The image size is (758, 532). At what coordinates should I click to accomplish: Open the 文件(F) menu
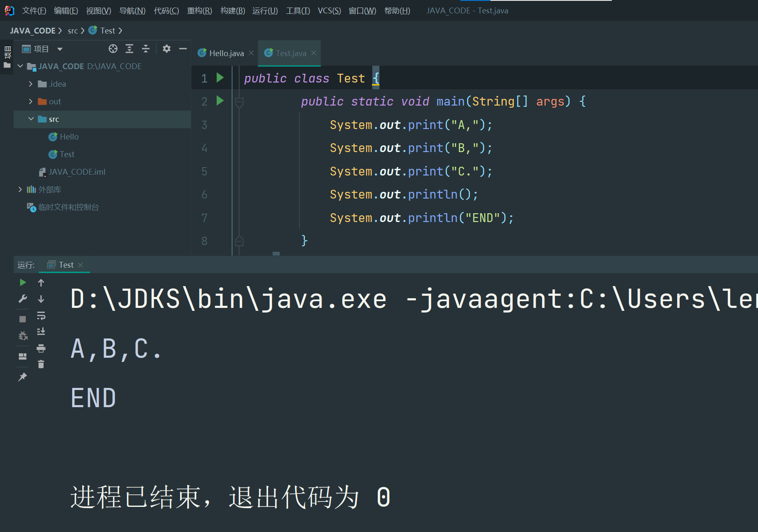coord(34,10)
